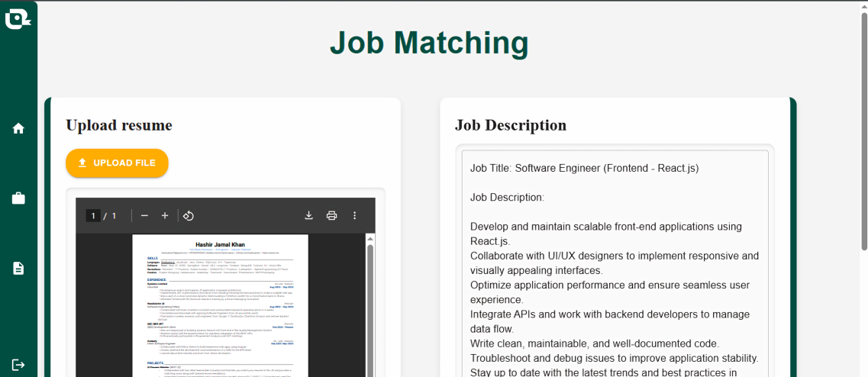The width and height of the screenshot is (868, 377).
Task: Click the Job Matching page heading
Action: coord(429,43)
